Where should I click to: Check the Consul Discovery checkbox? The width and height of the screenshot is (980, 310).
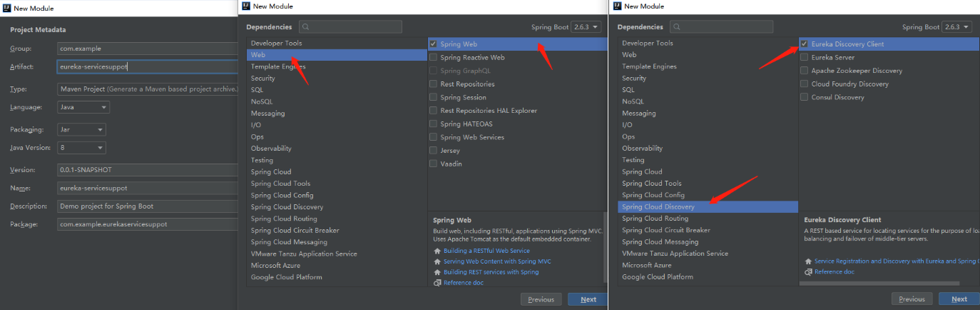(x=805, y=97)
